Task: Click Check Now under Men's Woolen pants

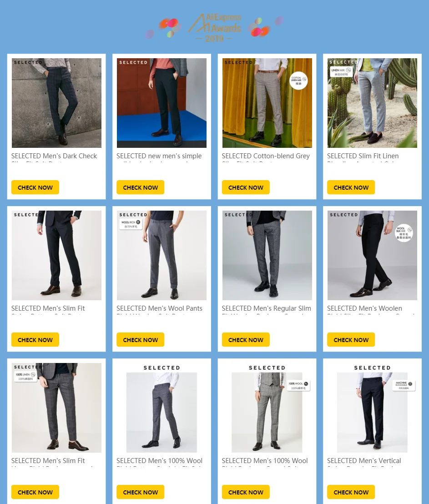Action: coord(351,340)
